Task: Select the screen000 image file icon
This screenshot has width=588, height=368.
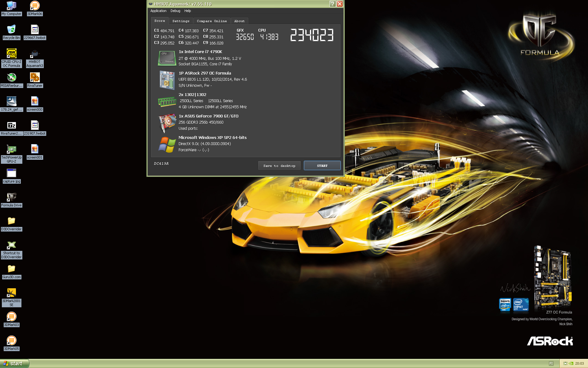Action: (x=35, y=104)
